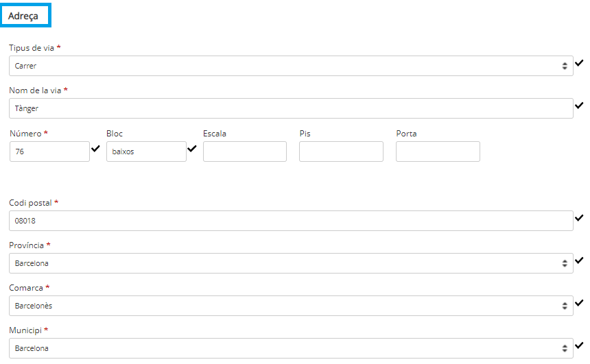Click the empty Pis input field
Screen dimensions: 590x364
point(341,151)
